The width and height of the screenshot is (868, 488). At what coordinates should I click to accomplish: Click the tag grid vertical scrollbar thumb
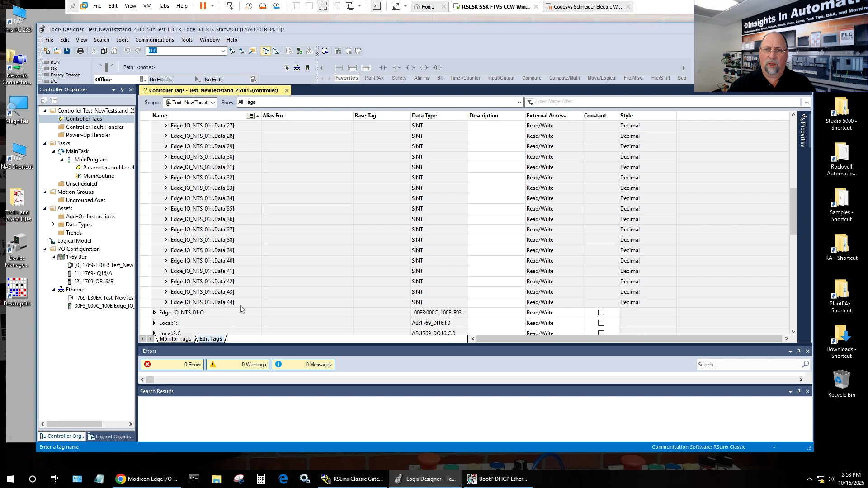(793, 211)
